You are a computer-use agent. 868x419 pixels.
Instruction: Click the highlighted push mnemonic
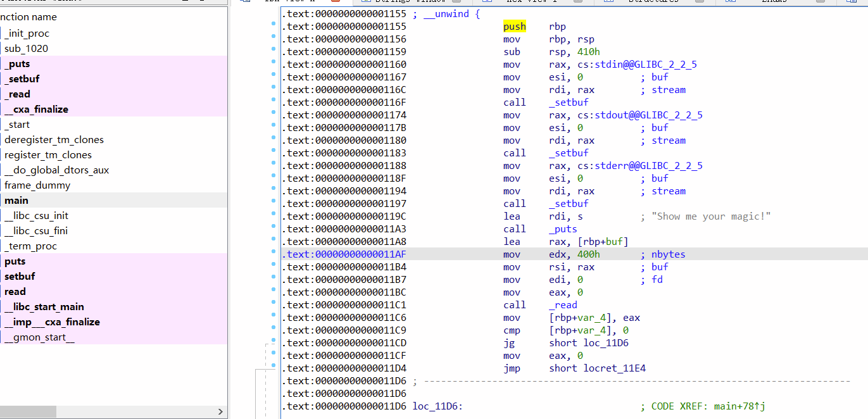(513, 27)
